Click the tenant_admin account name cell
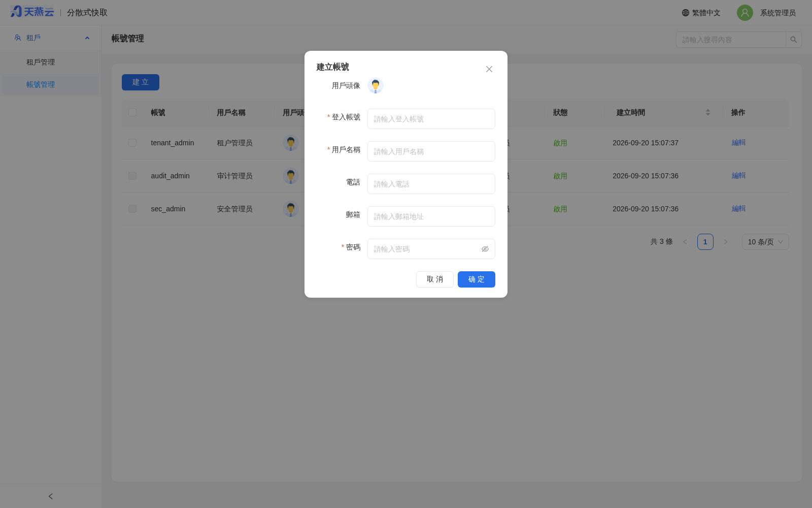Screen dimensions: 812x508 (x=173, y=143)
